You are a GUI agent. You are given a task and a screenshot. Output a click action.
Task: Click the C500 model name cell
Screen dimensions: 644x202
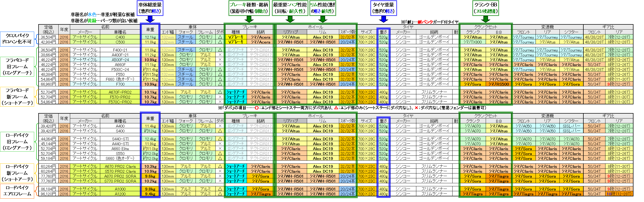(120, 42)
